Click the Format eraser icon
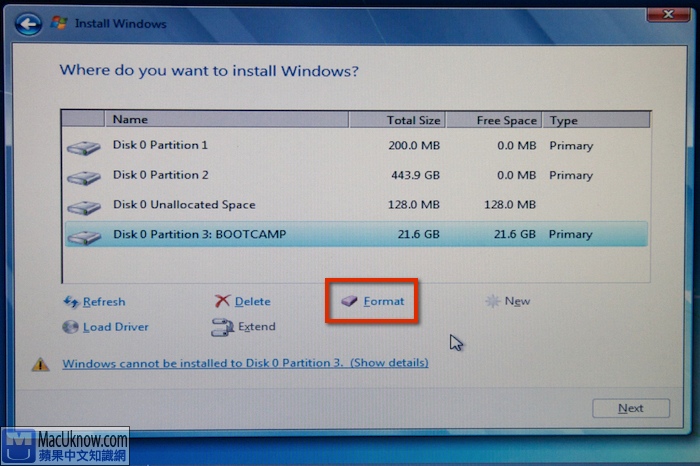Image resolution: width=700 pixels, height=466 pixels. click(349, 301)
